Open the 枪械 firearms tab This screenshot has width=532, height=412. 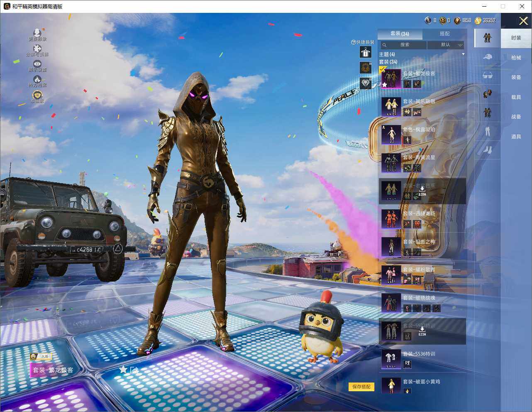coord(516,58)
